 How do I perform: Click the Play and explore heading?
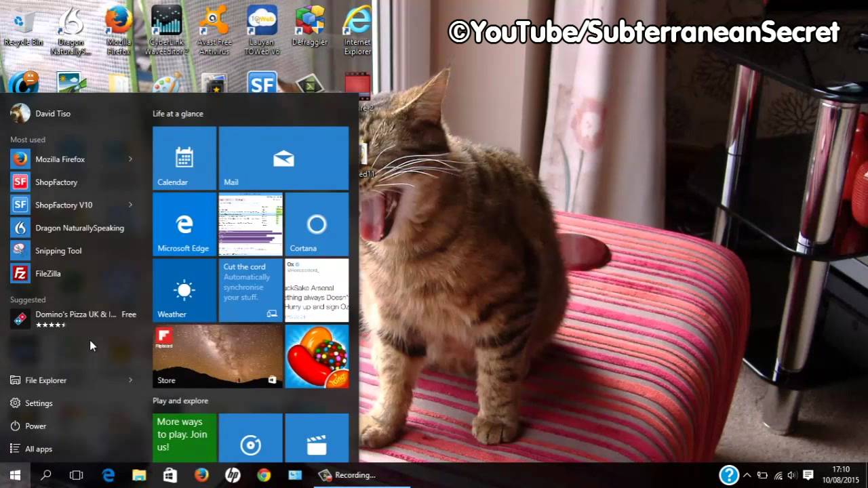point(180,401)
